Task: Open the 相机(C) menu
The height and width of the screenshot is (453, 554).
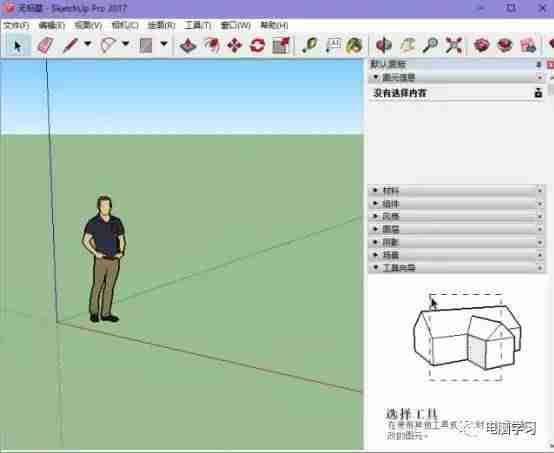Action: click(125, 25)
